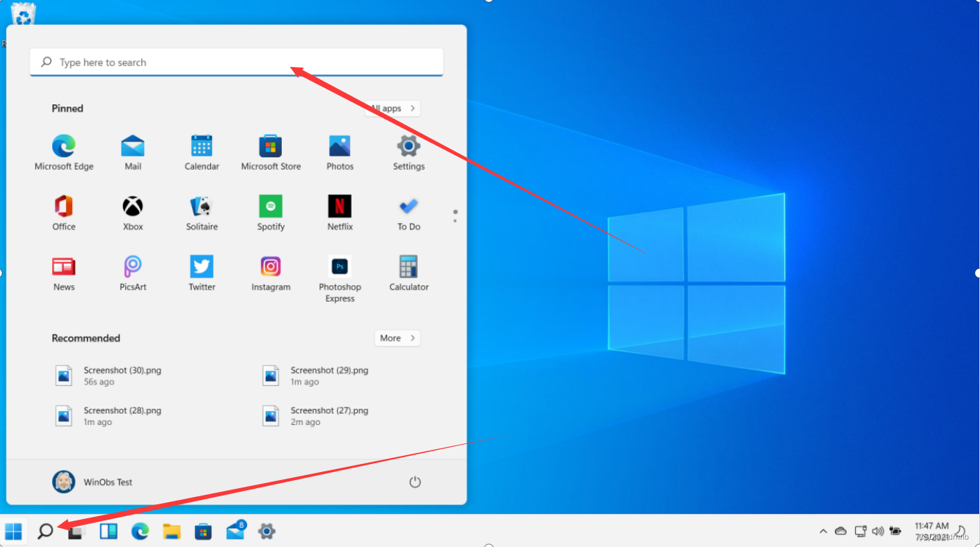Click the Windows Start button on taskbar

point(13,531)
